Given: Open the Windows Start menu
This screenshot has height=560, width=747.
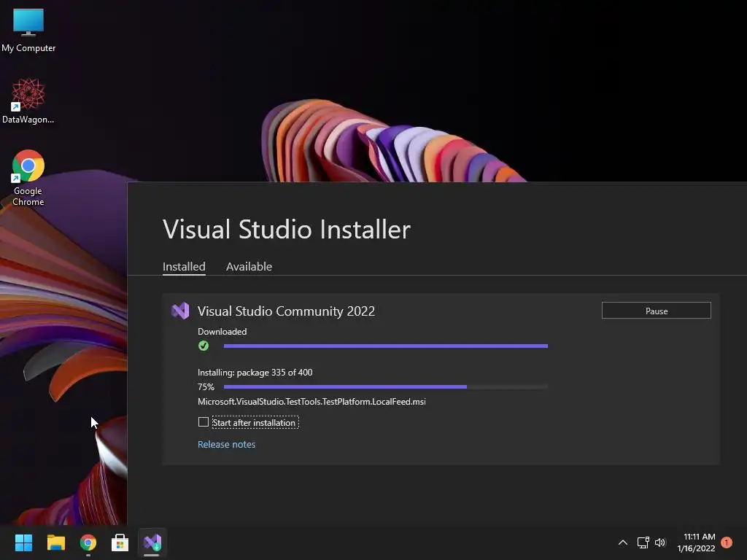Looking at the screenshot, I should point(23,542).
